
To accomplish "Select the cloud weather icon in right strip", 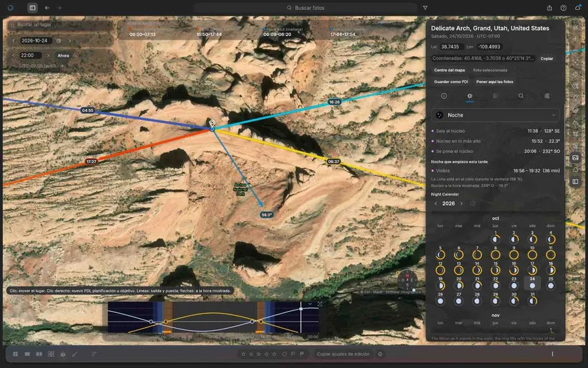I will tap(575, 169).
